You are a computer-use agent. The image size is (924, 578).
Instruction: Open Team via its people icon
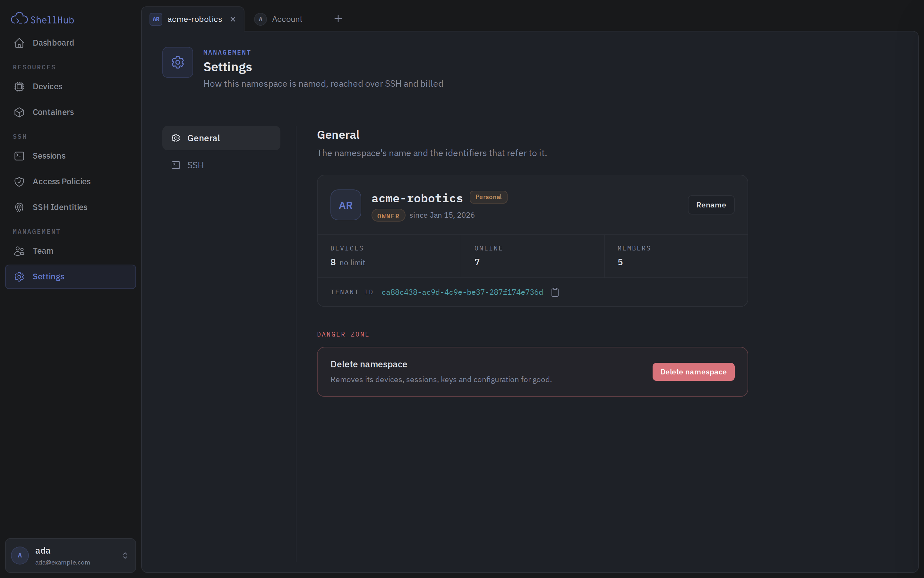(x=19, y=251)
